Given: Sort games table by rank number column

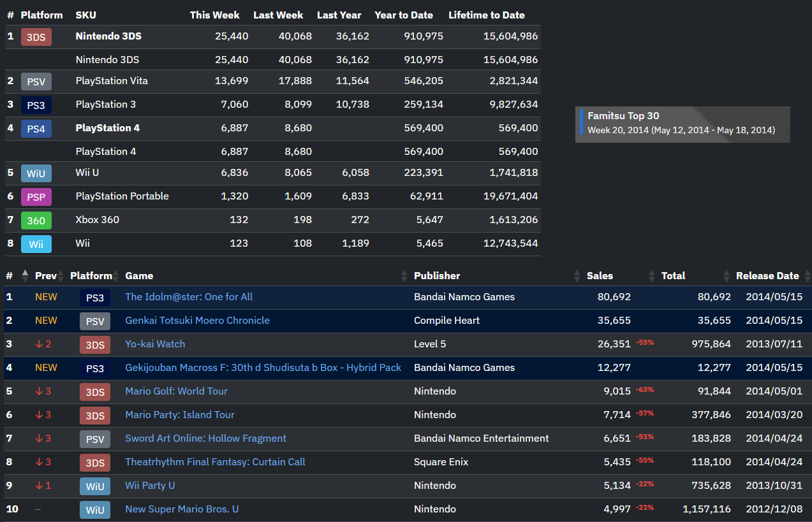Looking at the screenshot, I should pyautogui.click(x=17, y=276).
